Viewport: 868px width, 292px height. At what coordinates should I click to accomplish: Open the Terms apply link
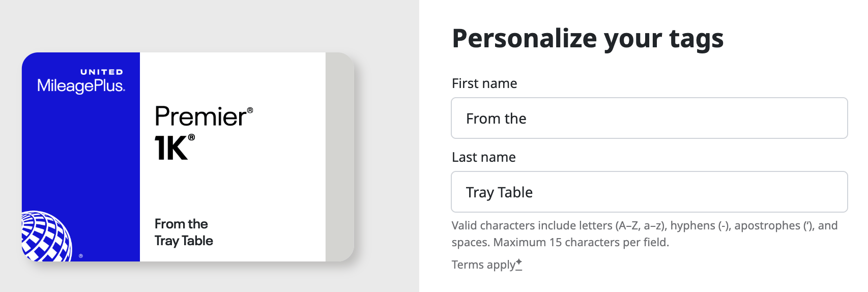click(x=483, y=265)
